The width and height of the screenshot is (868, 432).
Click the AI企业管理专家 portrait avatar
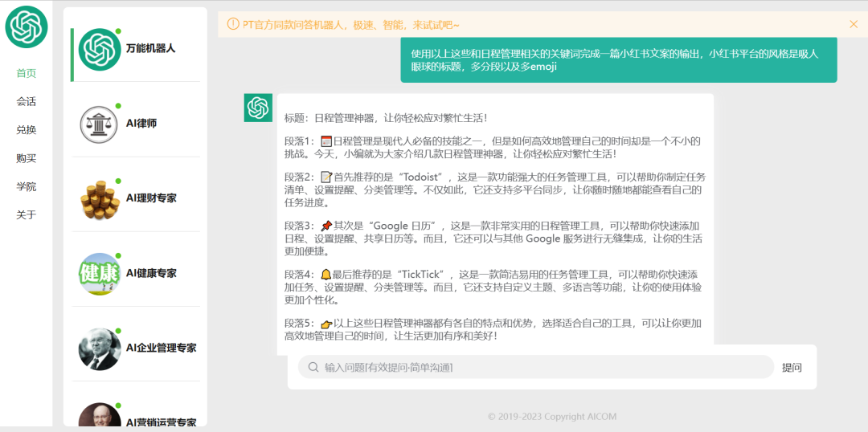pos(99,349)
